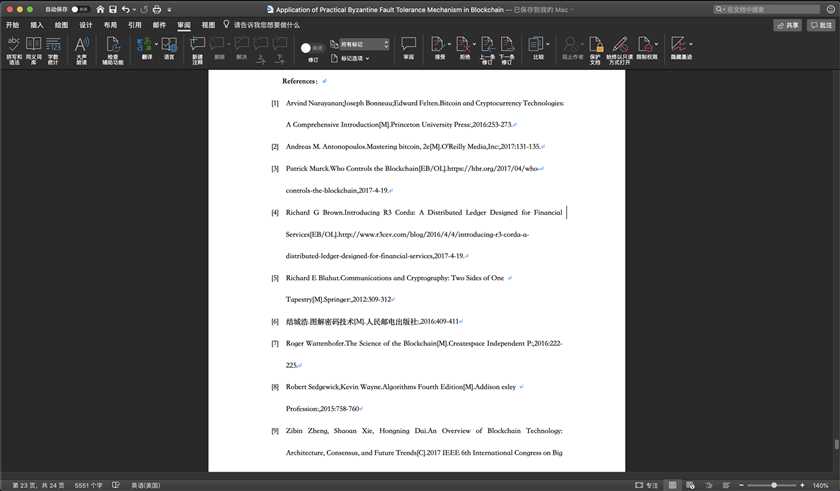
Task: Click the page count in status bar
Action: point(38,485)
